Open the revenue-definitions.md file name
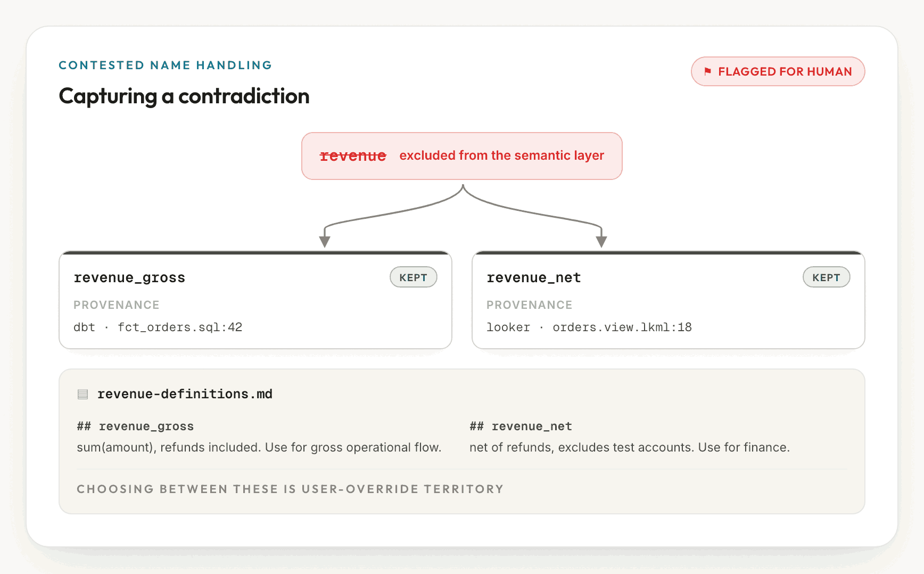 (185, 394)
